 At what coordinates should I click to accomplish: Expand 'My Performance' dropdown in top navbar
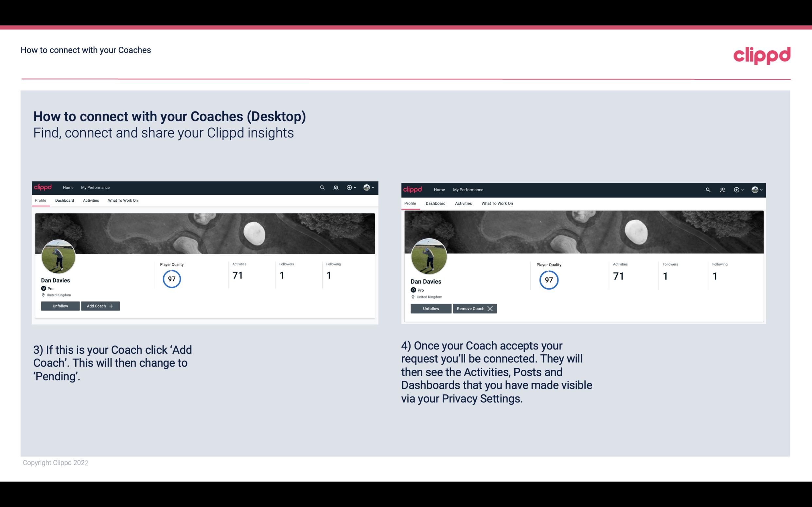coord(95,187)
